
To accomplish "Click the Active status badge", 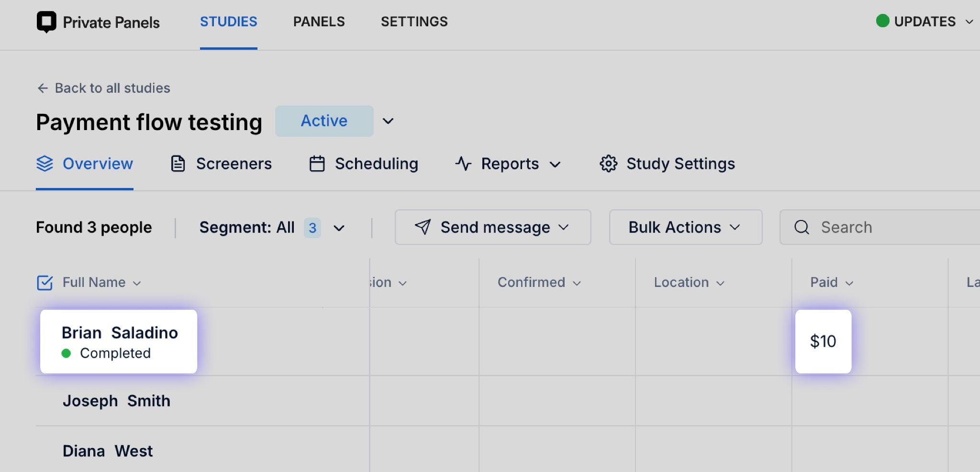I will [324, 121].
